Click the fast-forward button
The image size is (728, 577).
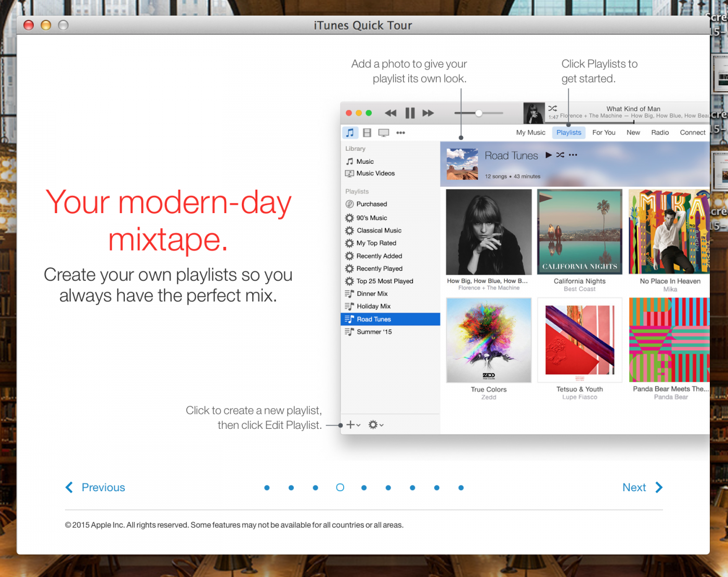click(428, 113)
